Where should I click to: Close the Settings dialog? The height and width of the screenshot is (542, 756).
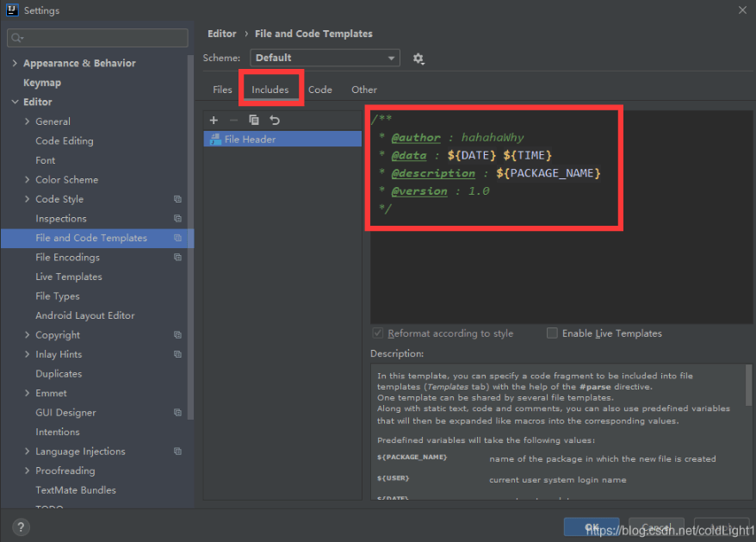pyautogui.click(x=742, y=10)
